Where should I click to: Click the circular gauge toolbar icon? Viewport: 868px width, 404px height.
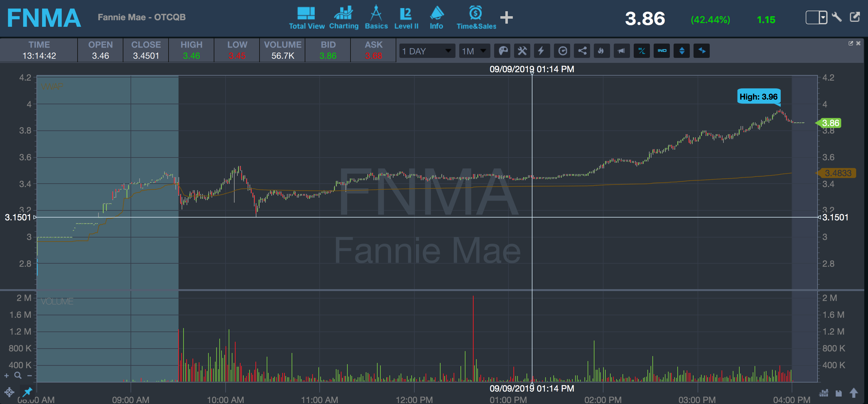coord(562,51)
